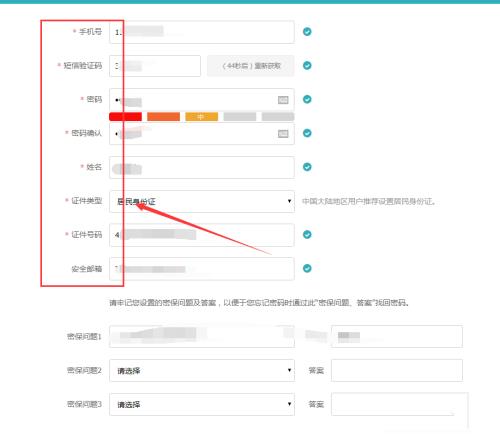Click the yellow 中 password strength segment
The image size is (500, 434).
point(202,117)
